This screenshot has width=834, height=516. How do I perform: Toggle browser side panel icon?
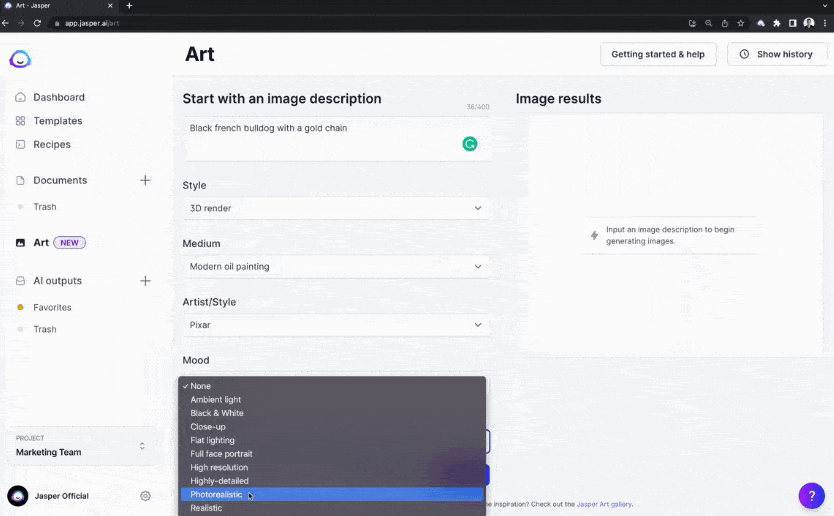coord(793,23)
